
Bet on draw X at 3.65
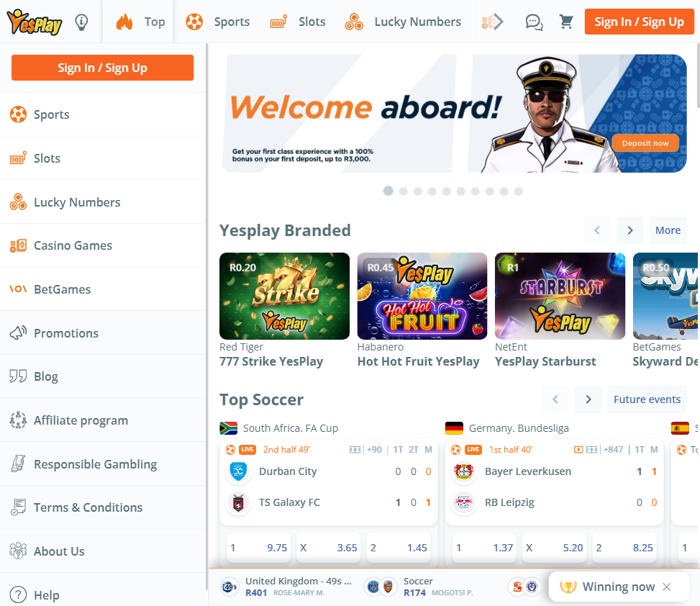[329, 548]
